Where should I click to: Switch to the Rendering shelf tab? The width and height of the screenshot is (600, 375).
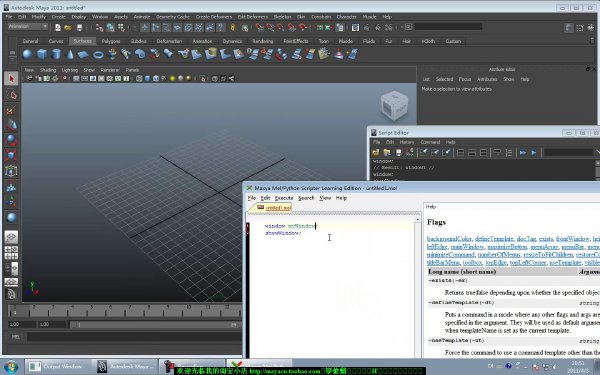tap(263, 41)
